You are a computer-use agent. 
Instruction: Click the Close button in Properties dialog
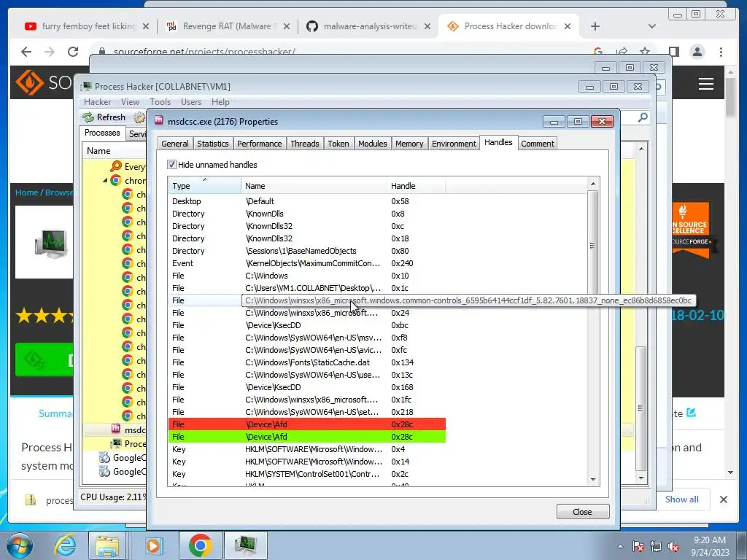pyautogui.click(x=583, y=512)
